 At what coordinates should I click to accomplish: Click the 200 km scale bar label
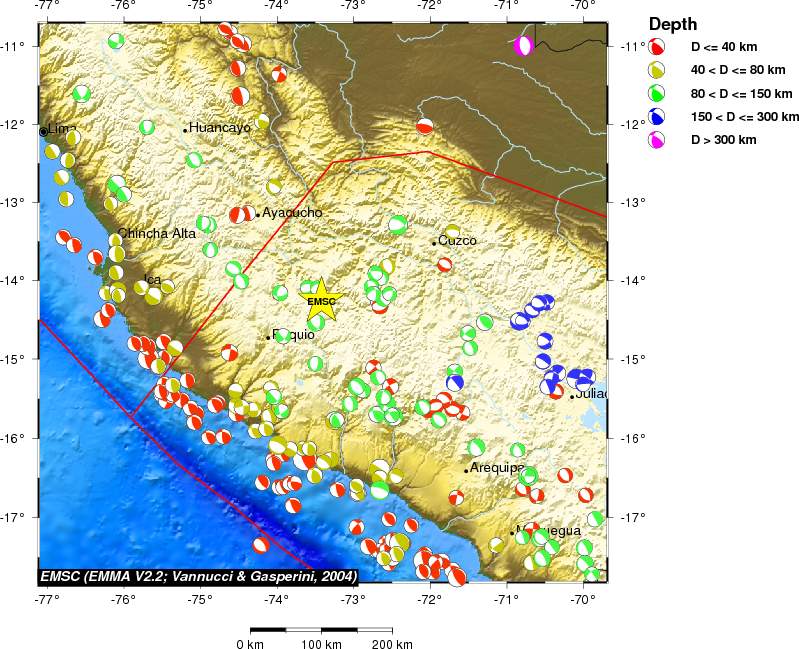click(391, 644)
